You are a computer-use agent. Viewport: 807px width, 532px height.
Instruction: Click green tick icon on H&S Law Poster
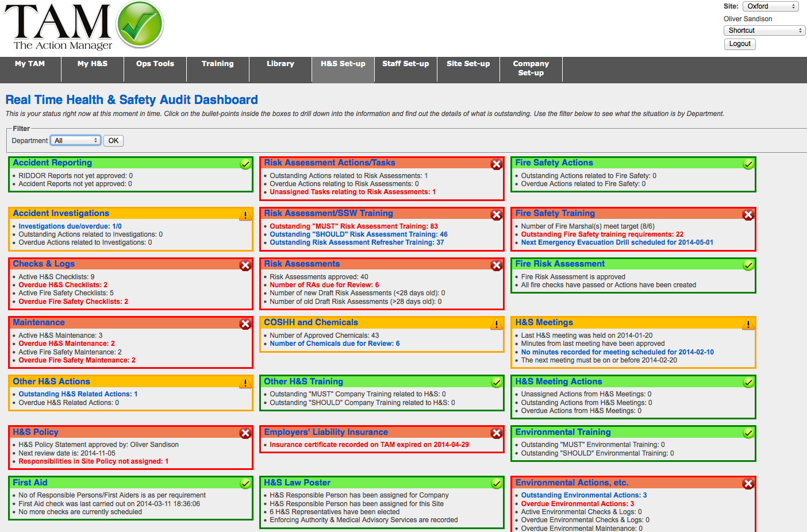coord(497,484)
